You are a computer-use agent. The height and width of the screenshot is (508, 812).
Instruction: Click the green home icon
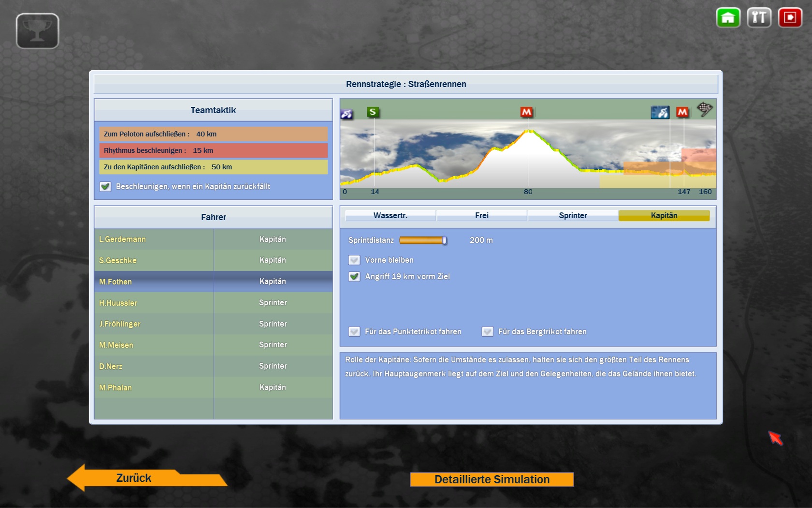[x=728, y=18]
